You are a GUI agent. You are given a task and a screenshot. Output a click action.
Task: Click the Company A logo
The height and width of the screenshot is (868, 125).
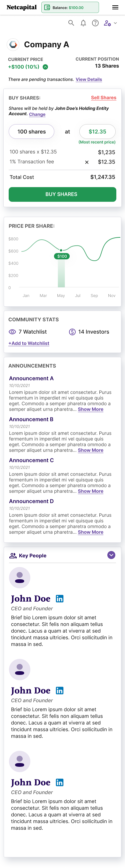pyautogui.click(x=13, y=45)
